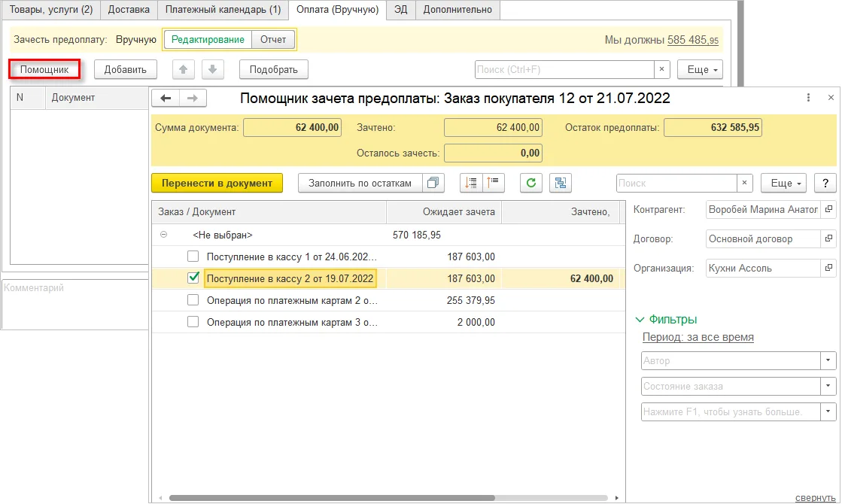Navigate forward in assistant window
842x504 pixels.
pyautogui.click(x=193, y=99)
